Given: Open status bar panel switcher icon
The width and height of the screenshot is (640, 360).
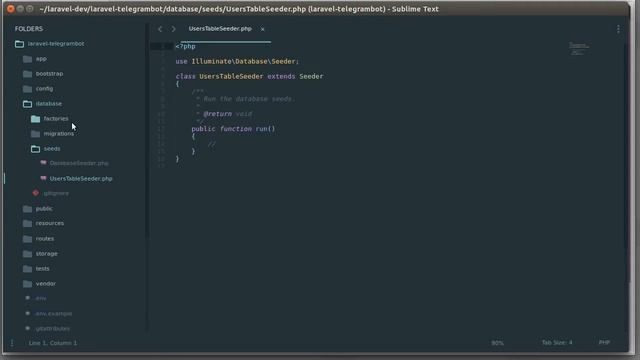Looking at the screenshot, I should point(12,343).
